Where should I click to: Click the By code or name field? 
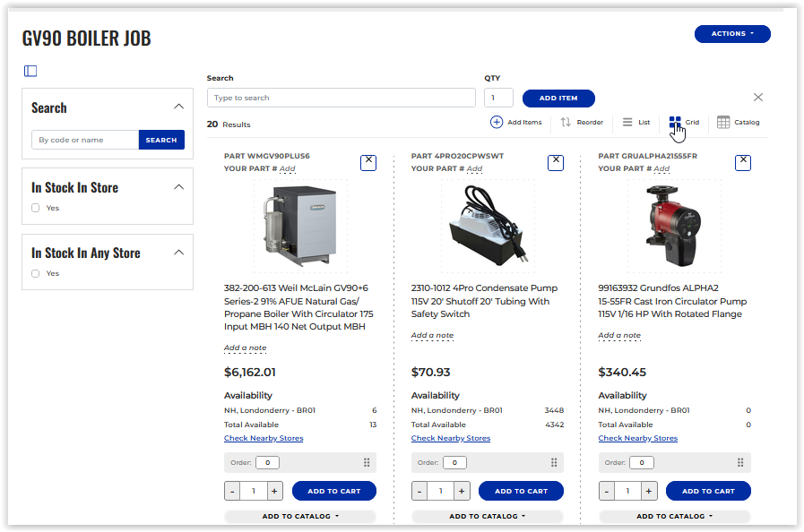pos(85,140)
